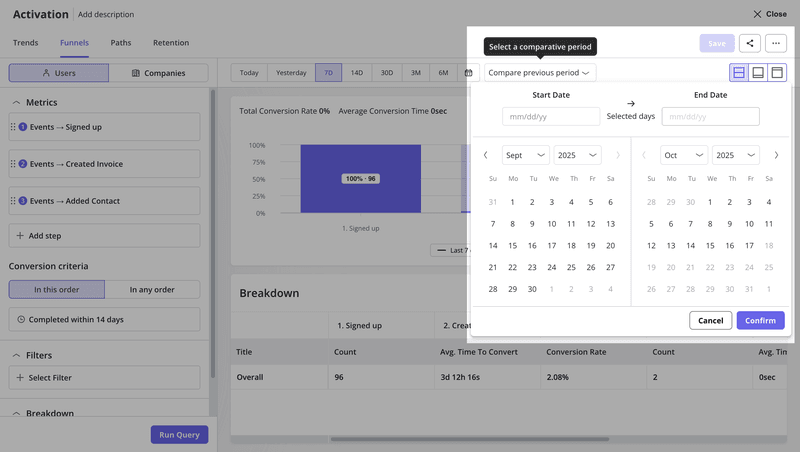Click the horizontal scrollbar under Breakdown table
800x452 pixels.
469,439
